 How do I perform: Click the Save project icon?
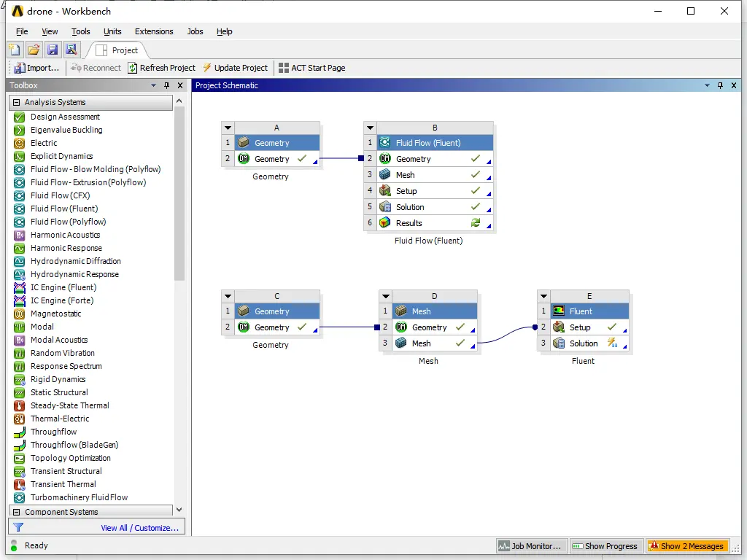(x=53, y=50)
